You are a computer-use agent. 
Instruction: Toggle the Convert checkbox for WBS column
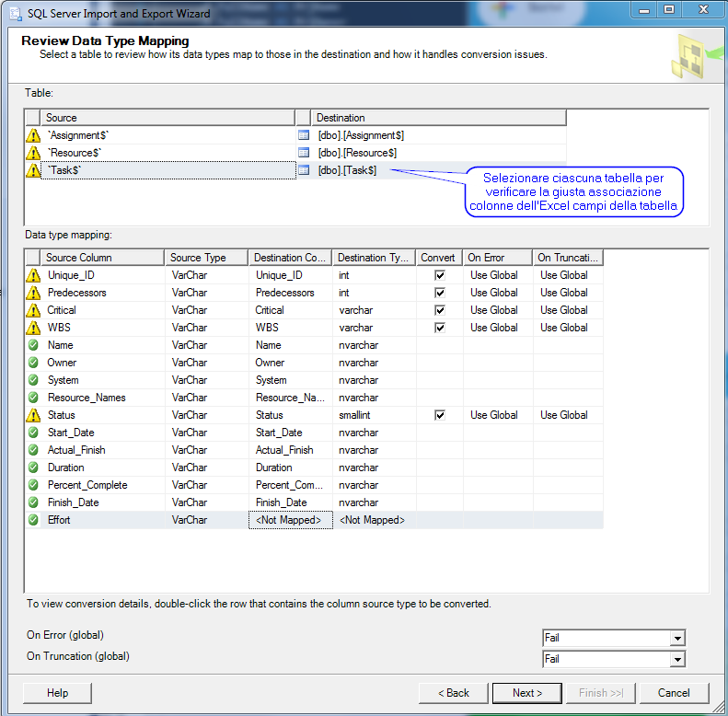pyautogui.click(x=439, y=328)
